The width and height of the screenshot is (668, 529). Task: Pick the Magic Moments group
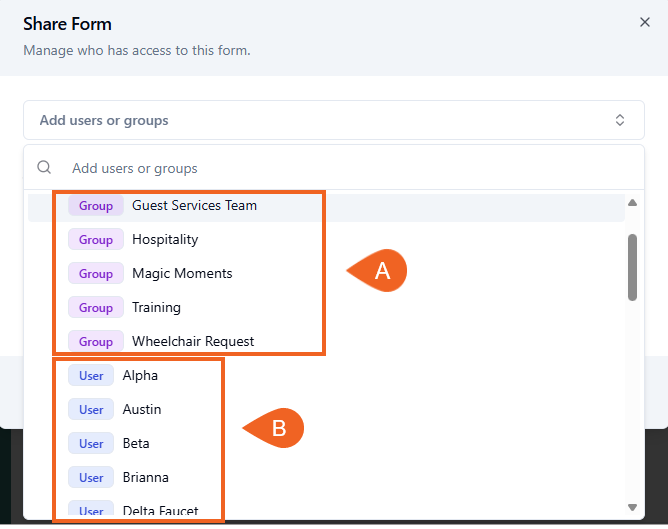(x=182, y=274)
